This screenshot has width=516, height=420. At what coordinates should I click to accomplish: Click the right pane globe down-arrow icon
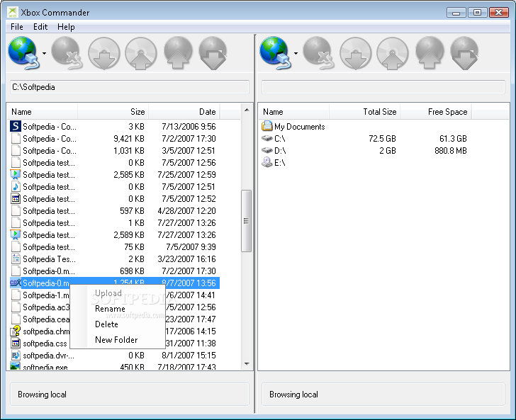pyautogui.click(x=465, y=53)
